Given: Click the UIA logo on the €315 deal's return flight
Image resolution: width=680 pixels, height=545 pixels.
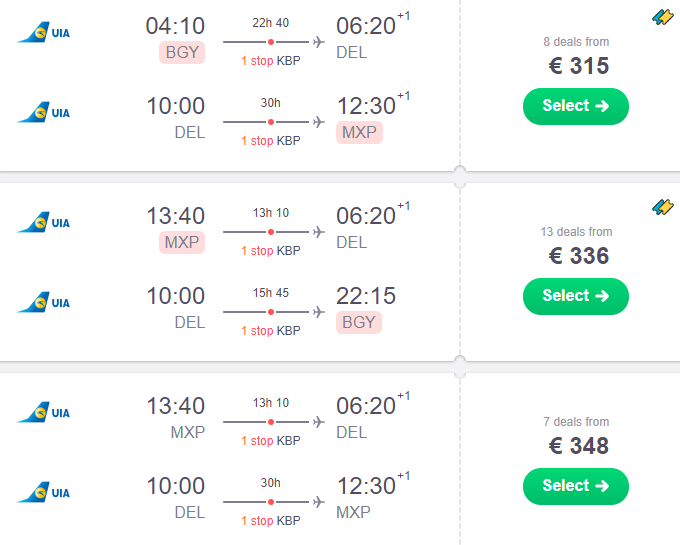Looking at the screenshot, I should tap(44, 112).
